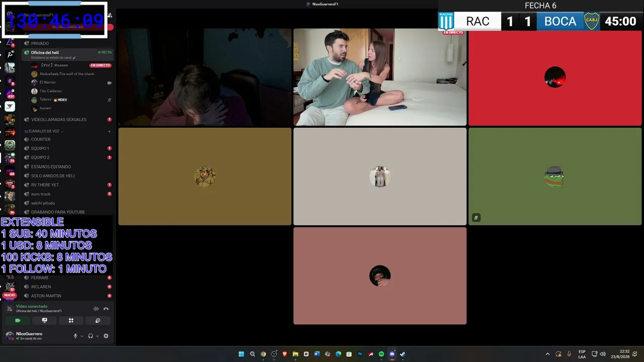The height and width of the screenshot is (362, 644).
Task: Toggle the camera video button
Action: tap(18, 320)
